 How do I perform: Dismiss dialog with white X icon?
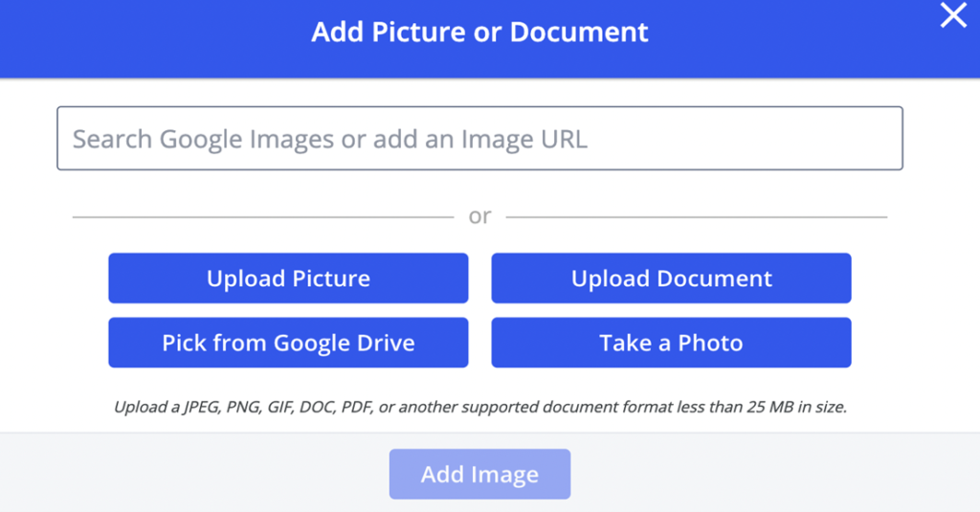click(953, 15)
